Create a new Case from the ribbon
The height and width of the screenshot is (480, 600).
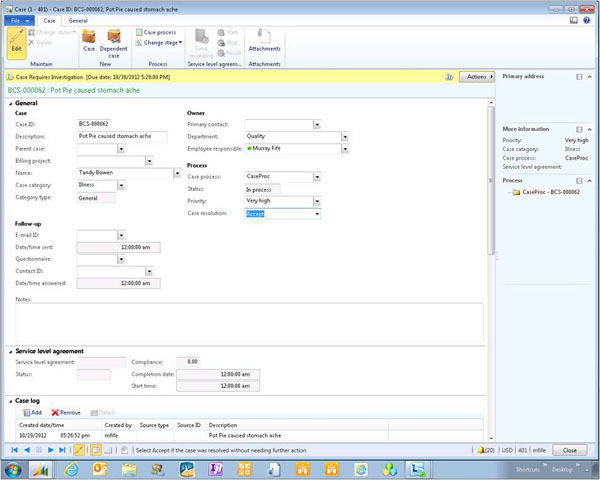(88, 41)
